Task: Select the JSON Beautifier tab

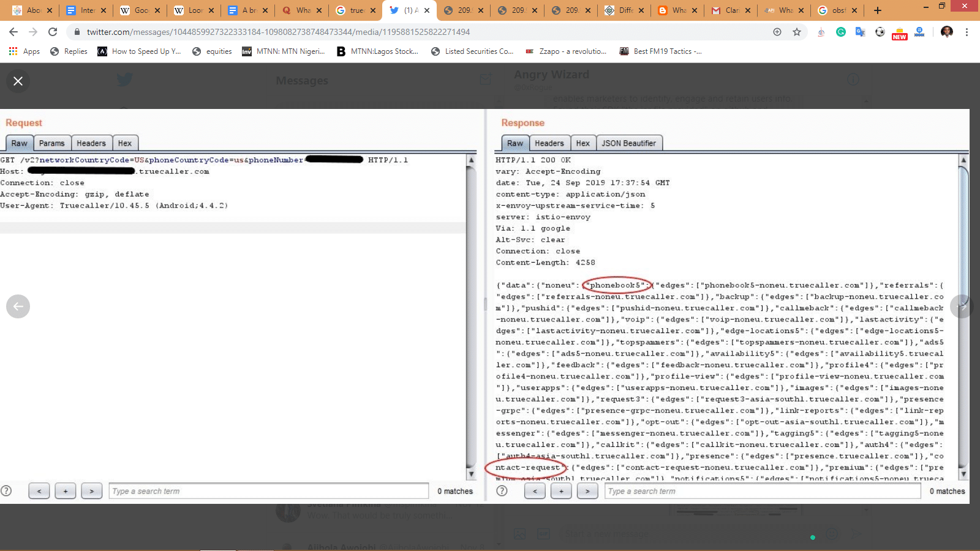Action: point(628,143)
